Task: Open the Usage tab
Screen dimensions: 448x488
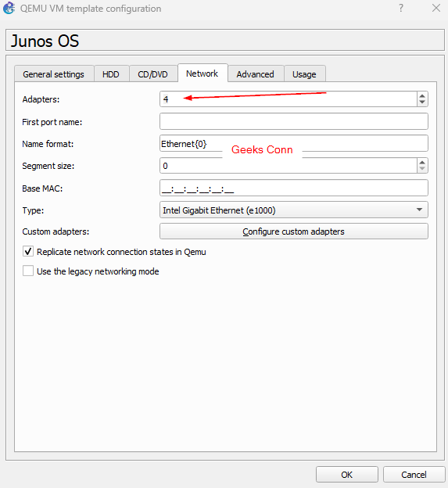Action: pyautogui.click(x=304, y=74)
